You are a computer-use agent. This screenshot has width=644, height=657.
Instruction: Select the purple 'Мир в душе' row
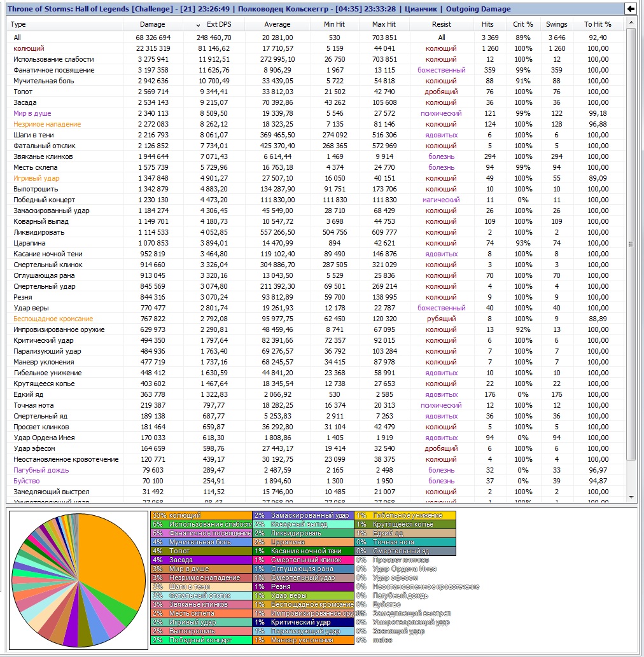(x=316, y=114)
